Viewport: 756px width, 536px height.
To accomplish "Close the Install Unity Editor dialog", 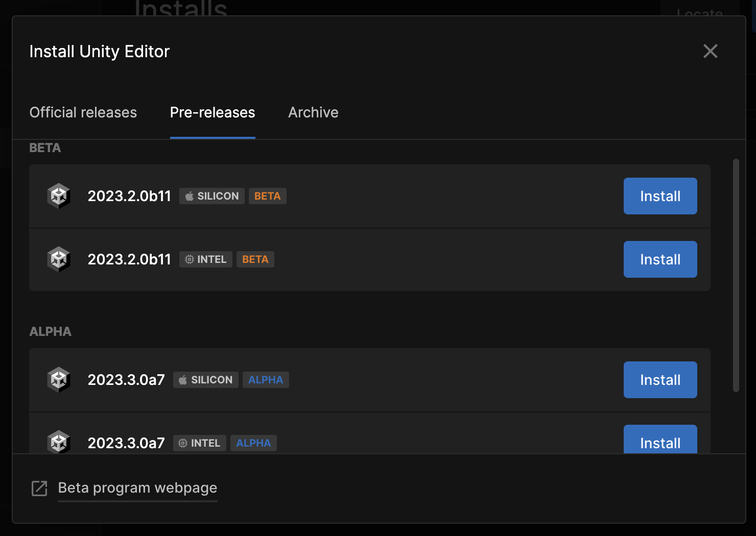I will tap(711, 51).
